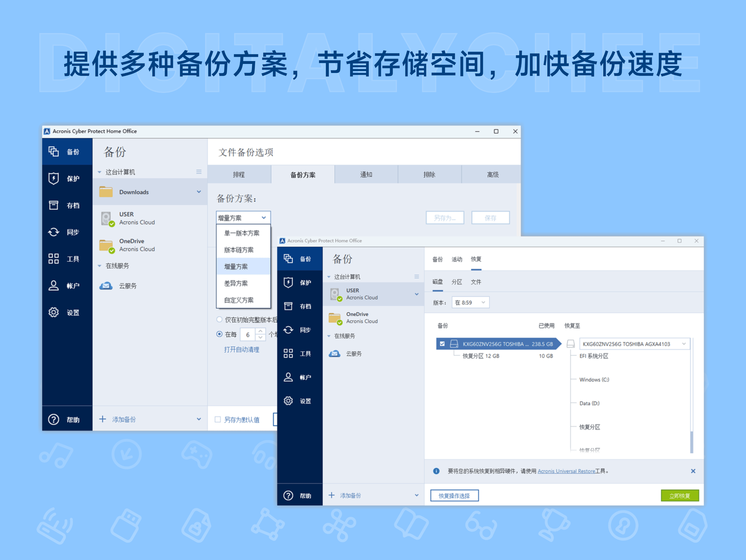Select the 保护 shield icon in sidebar
The height and width of the screenshot is (560, 746).
(x=54, y=179)
